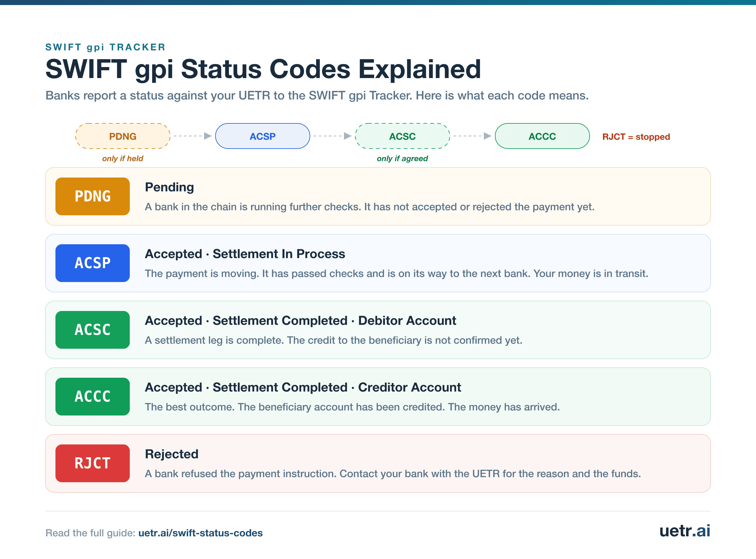Click the description 'A bank in the chain is running further checks'
The image size is (756, 559).
(x=370, y=207)
